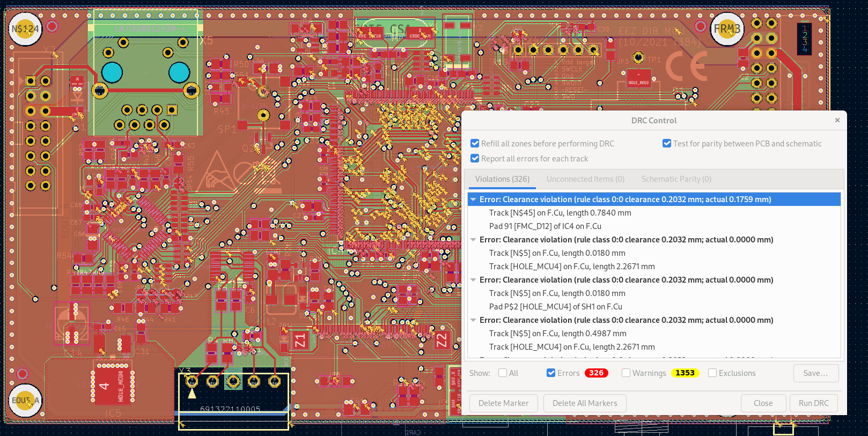Uncheck Test for parity between PCB and schematic
This screenshot has height=436, width=868.
click(x=667, y=144)
